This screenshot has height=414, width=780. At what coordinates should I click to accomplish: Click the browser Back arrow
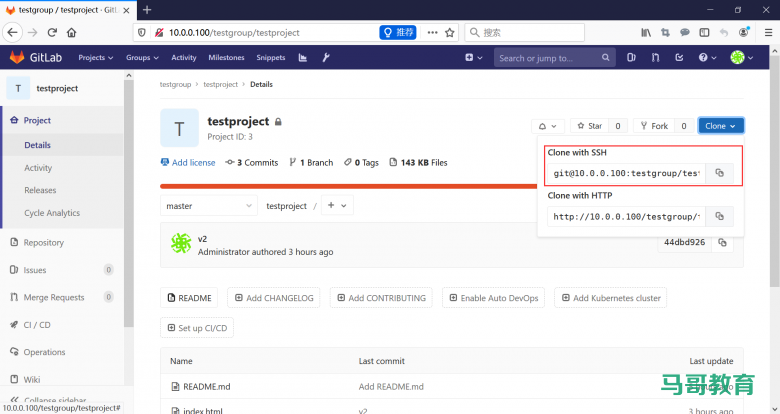click(x=12, y=33)
